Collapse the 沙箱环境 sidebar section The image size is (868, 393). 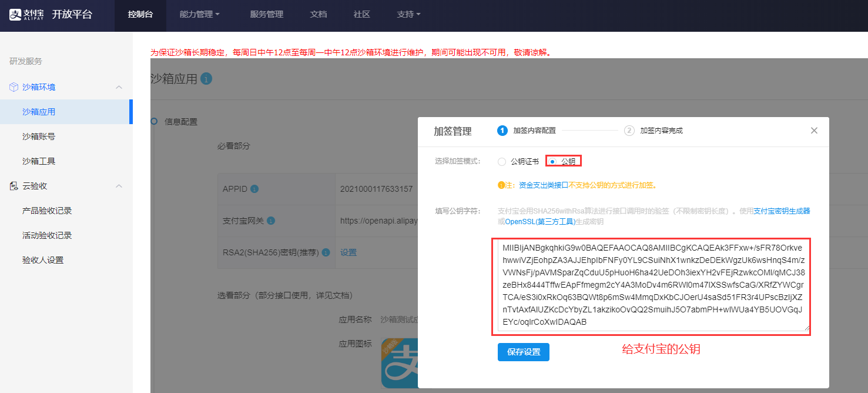tap(119, 87)
